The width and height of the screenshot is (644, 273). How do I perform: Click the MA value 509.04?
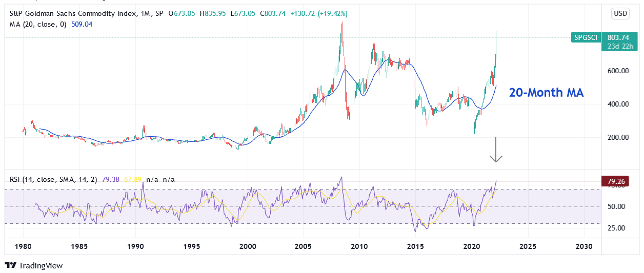(82, 24)
